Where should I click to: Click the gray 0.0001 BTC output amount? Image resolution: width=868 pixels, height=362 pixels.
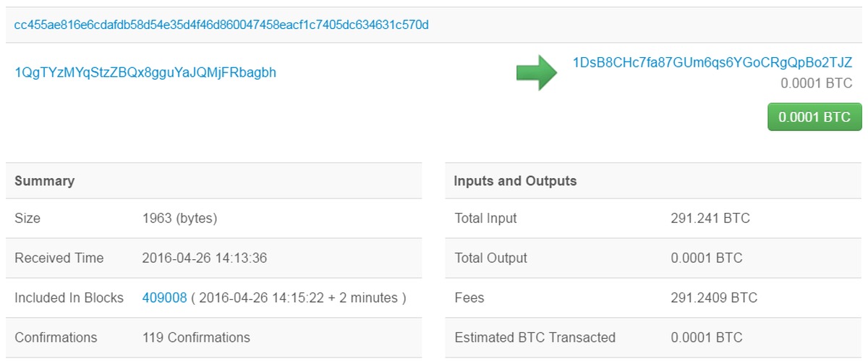817,83
